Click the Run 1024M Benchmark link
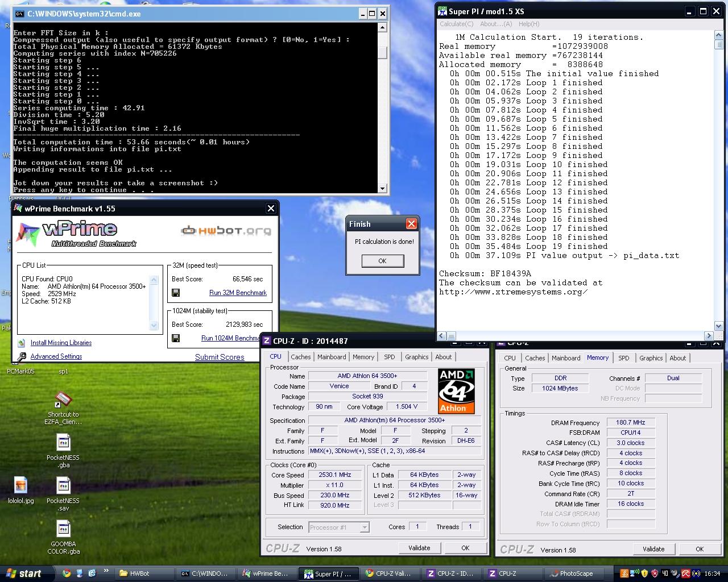This screenshot has width=728, height=582. (x=230, y=338)
